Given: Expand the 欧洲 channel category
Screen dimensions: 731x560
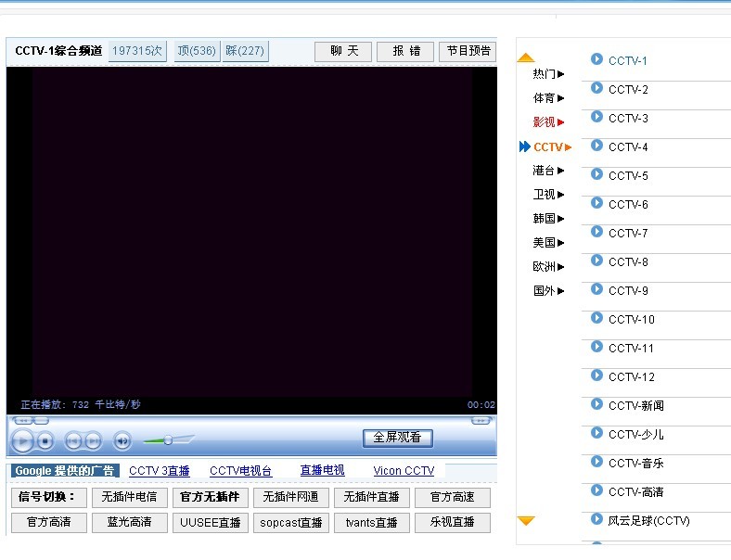Looking at the screenshot, I should tap(548, 267).
